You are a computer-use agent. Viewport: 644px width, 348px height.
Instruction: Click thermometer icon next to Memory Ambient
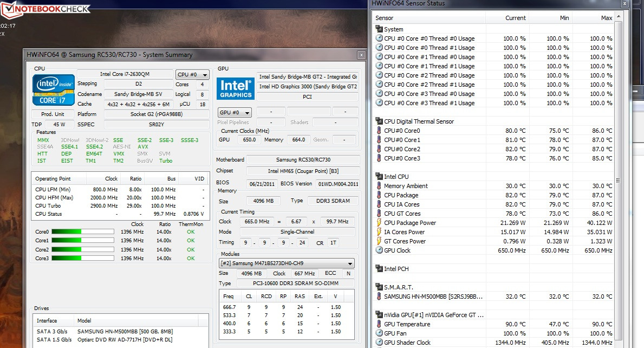pos(379,186)
